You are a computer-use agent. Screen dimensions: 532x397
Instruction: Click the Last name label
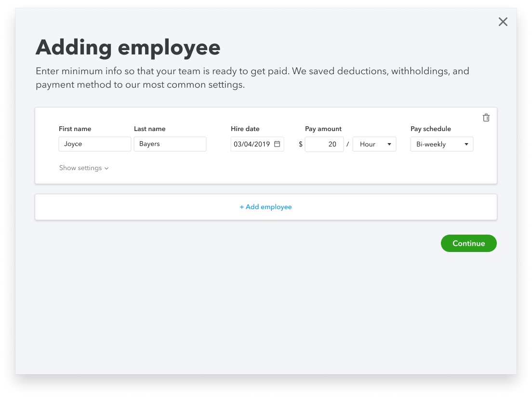[149, 129]
